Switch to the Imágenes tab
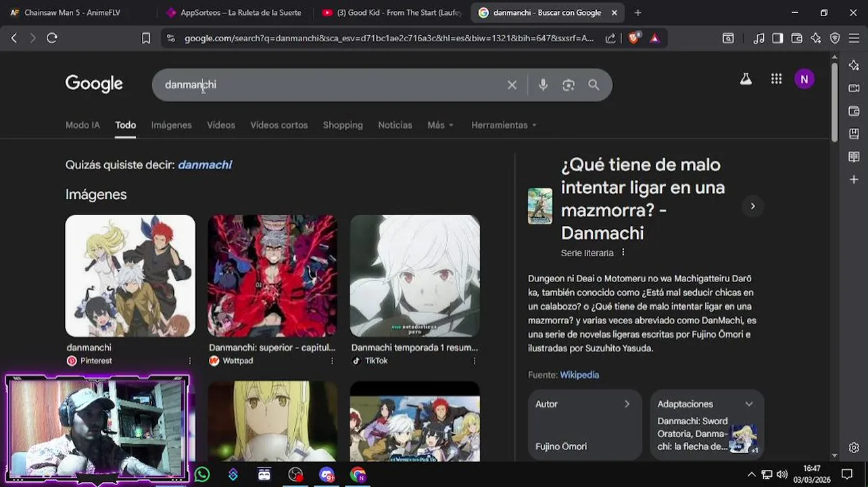The image size is (868, 487). coord(171,125)
